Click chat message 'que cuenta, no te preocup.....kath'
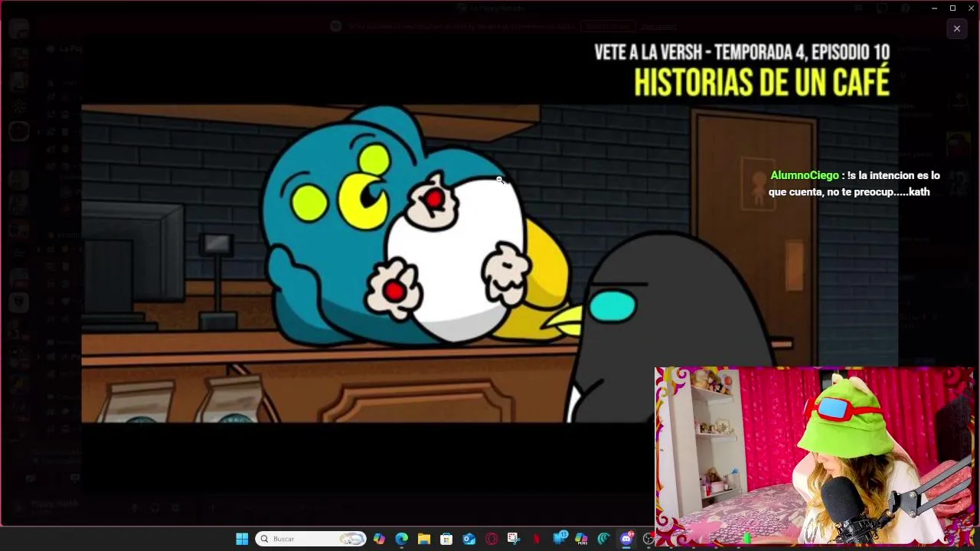The image size is (980, 551). [849, 192]
